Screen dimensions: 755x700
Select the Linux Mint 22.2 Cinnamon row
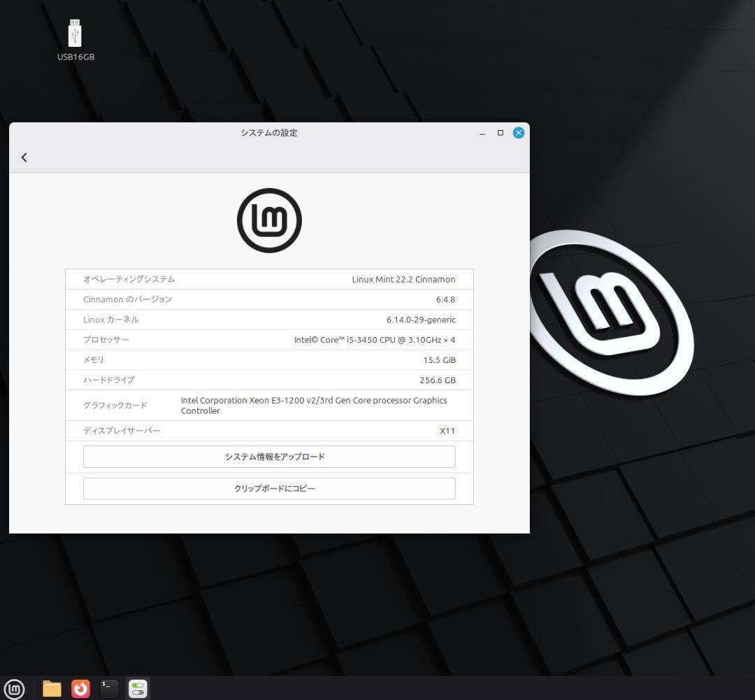point(269,279)
